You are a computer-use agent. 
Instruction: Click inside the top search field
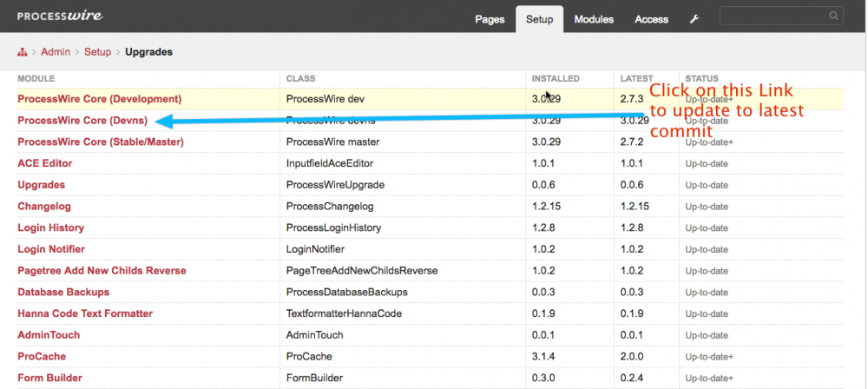(x=773, y=16)
